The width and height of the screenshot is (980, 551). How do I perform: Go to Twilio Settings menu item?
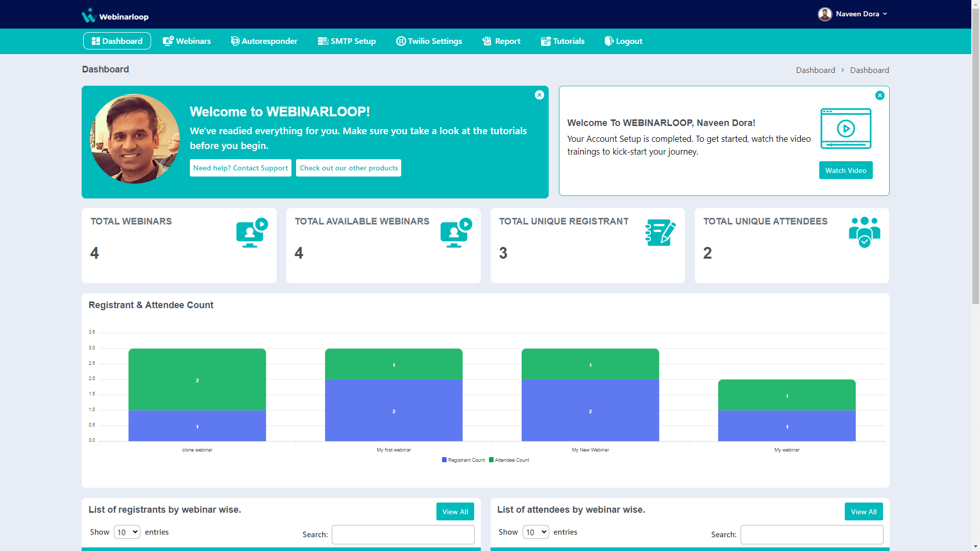coord(429,41)
